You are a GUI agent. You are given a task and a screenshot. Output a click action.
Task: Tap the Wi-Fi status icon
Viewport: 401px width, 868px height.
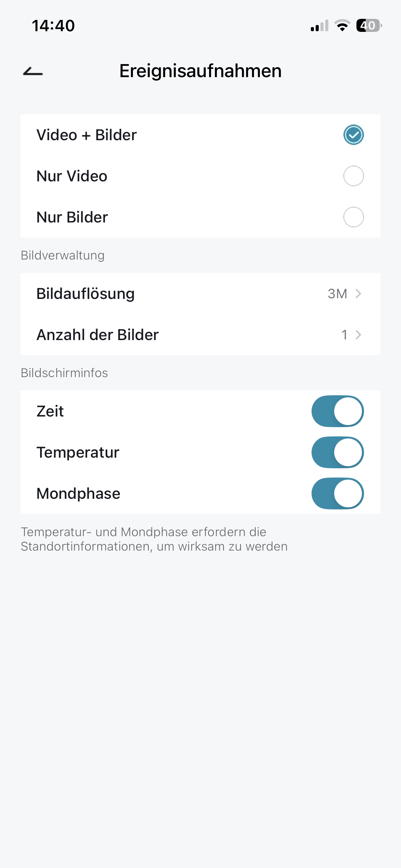pyautogui.click(x=342, y=25)
